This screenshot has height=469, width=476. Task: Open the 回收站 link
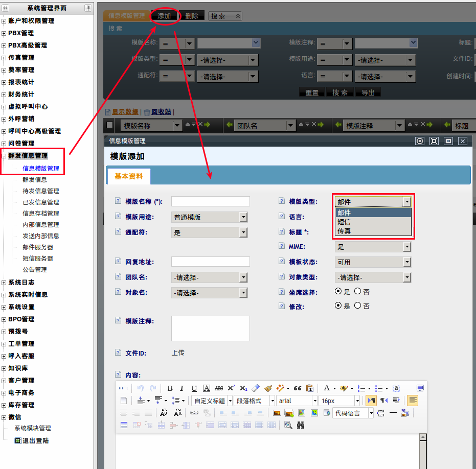161,112
